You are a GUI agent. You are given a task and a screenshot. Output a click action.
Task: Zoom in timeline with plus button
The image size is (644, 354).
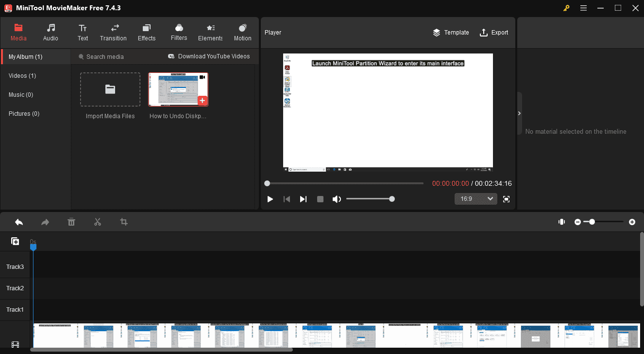pos(632,222)
